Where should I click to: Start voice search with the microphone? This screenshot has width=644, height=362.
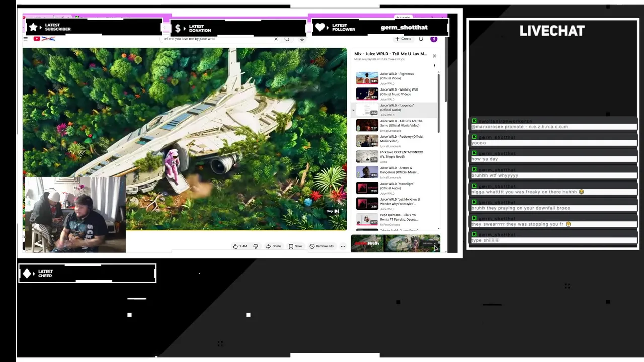point(302,39)
